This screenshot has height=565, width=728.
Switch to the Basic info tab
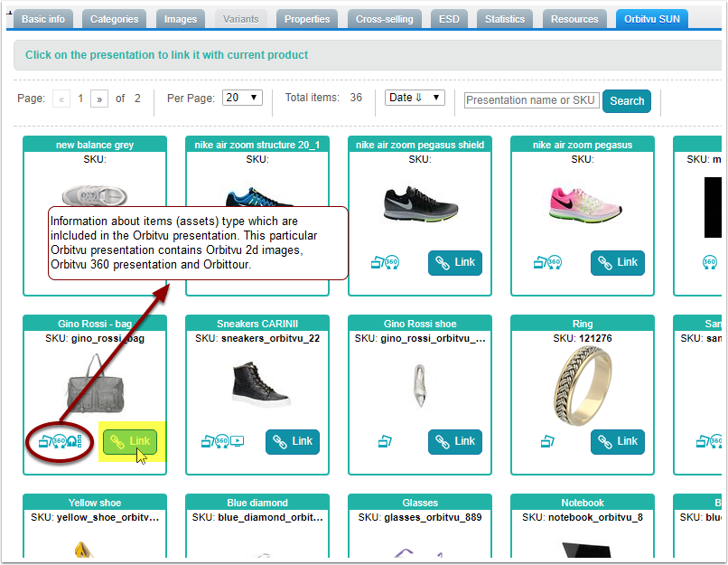pyautogui.click(x=43, y=19)
